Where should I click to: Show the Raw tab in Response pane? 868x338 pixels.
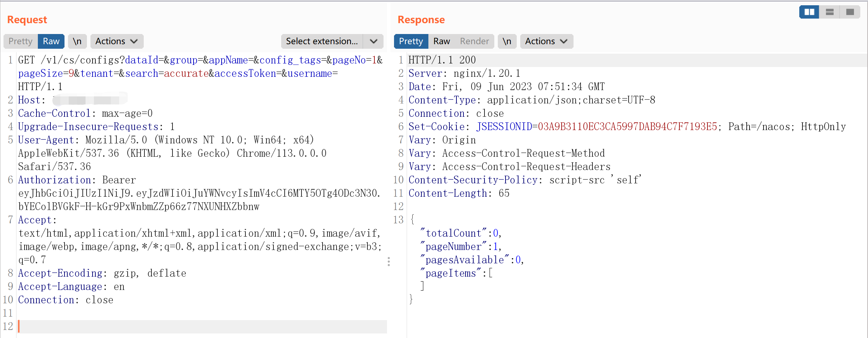(x=441, y=41)
